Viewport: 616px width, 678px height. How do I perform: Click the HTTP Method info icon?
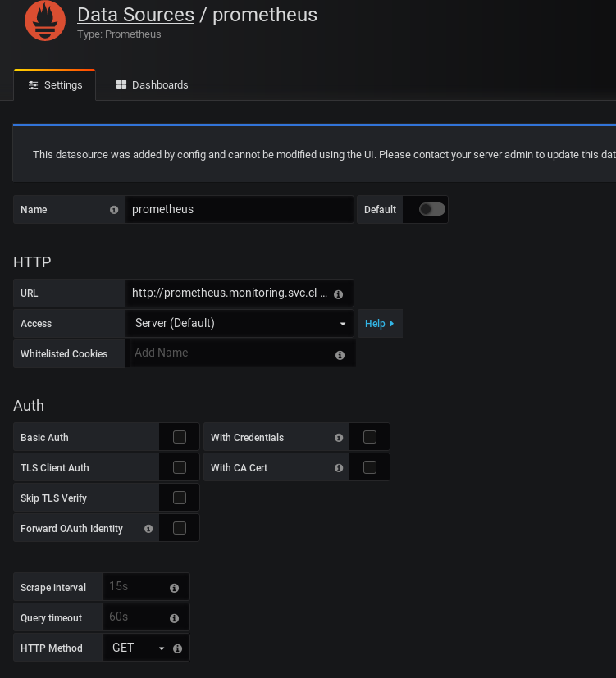pos(177,648)
